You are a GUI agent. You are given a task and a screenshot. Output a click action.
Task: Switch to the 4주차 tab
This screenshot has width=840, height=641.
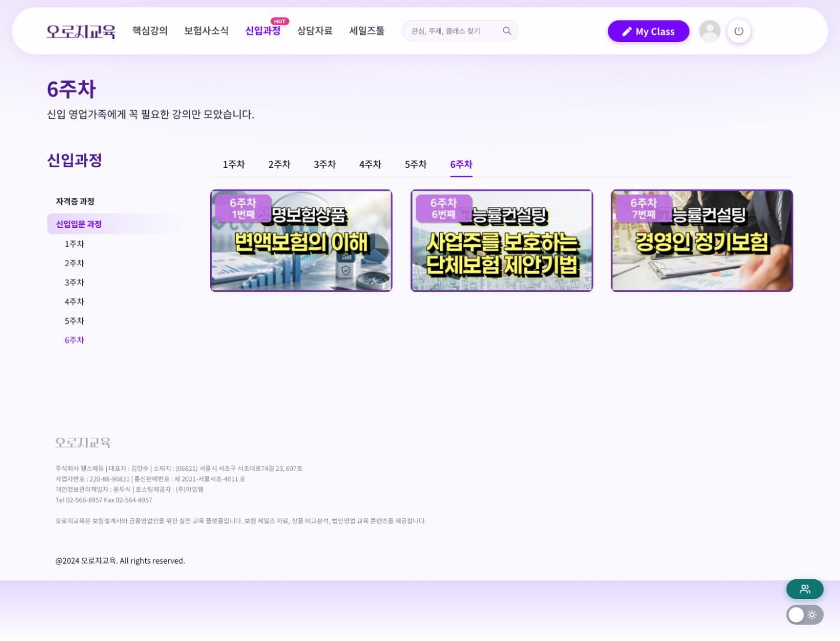tap(370, 164)
